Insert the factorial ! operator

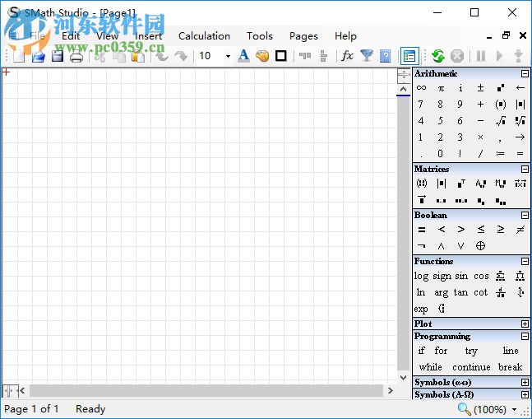[x=460, y=153]
